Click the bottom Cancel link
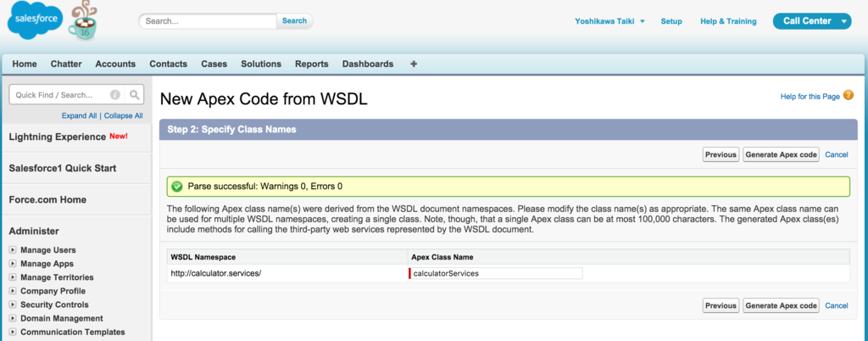This screenshot has width=868, height=341. (837, 305)
